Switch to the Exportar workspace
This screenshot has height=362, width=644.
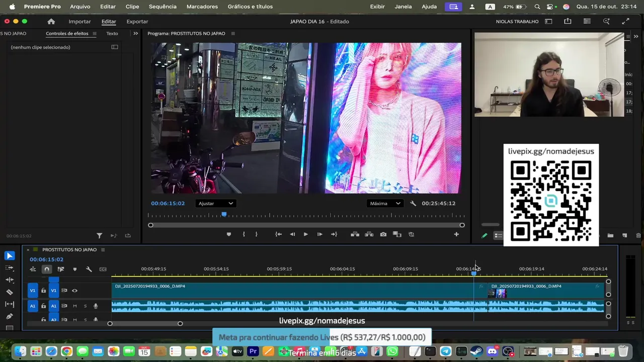[137, 22]
